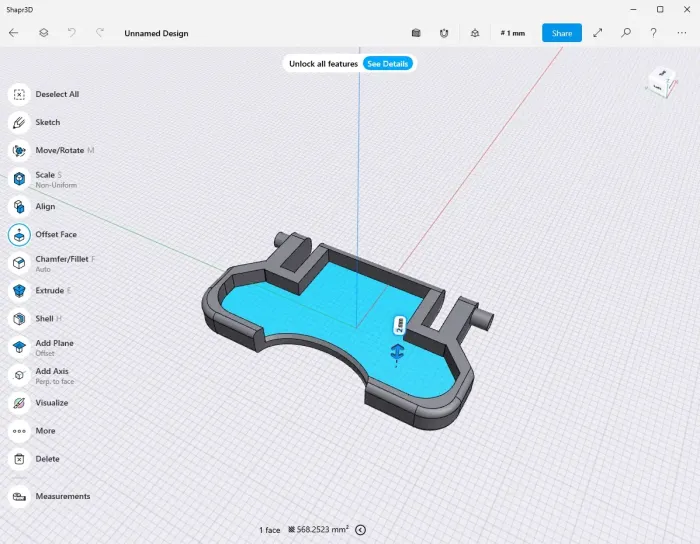This screenshot has width=700, height=544.
Task: Open the 1 mm grid size setting
Action: [513, 33]
